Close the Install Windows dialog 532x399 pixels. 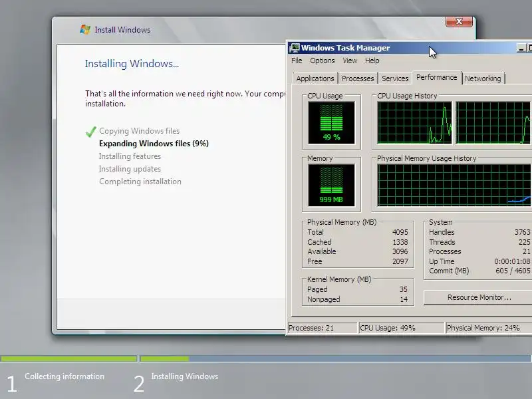pyautogui.click(x=459, y=21)
